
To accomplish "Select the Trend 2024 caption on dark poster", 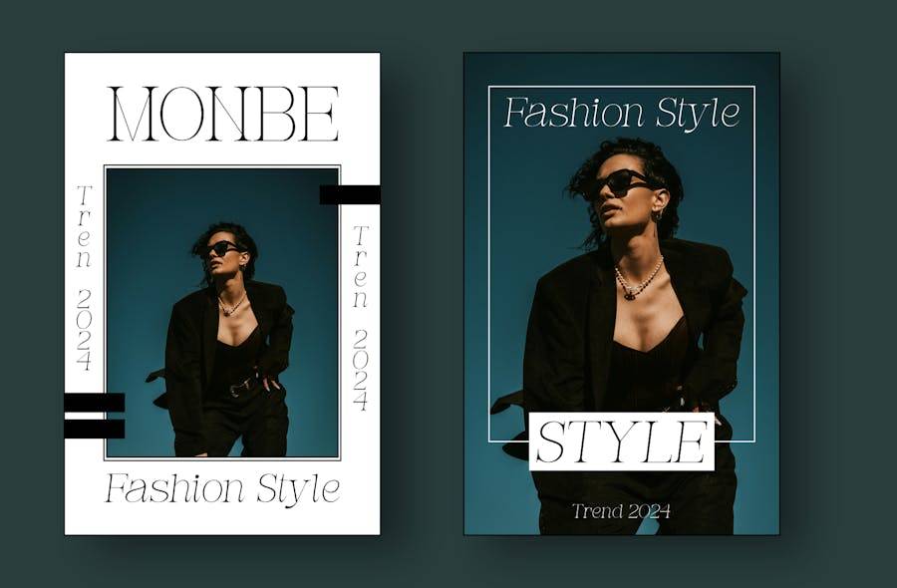I will pos(621,511).
